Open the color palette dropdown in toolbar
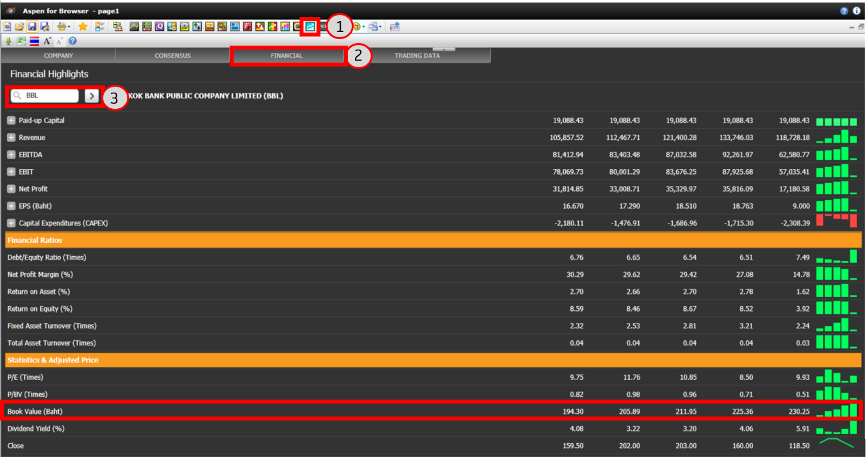The height and width of the screenshot is (457, 868). 359,27
